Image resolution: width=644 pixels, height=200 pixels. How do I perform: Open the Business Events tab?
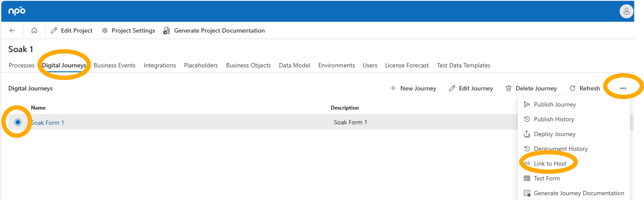pyautogui.click(x=114, y=65)
